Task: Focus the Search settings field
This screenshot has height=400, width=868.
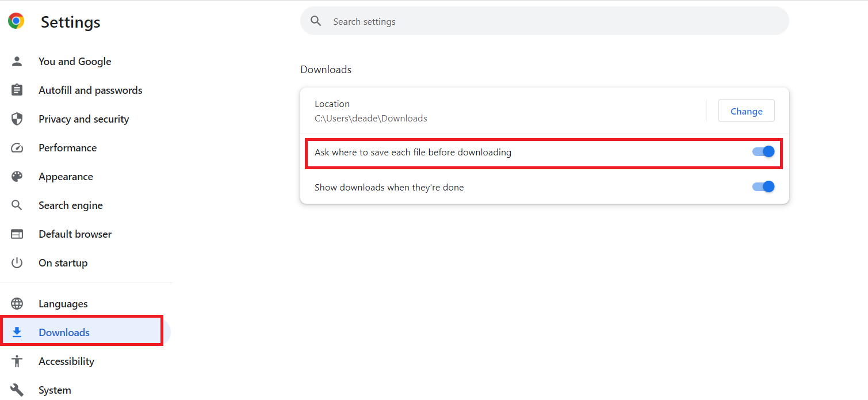Action: pos(544,21)
